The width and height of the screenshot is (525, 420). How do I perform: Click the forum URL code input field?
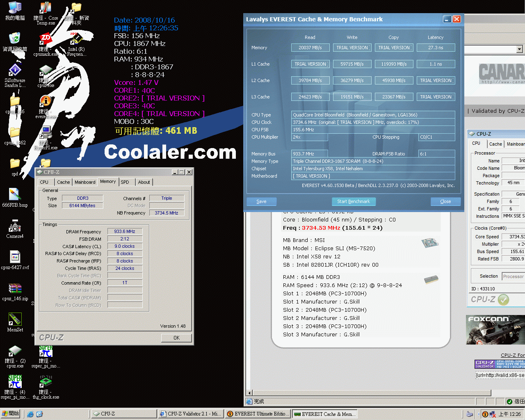pos(500,375)
